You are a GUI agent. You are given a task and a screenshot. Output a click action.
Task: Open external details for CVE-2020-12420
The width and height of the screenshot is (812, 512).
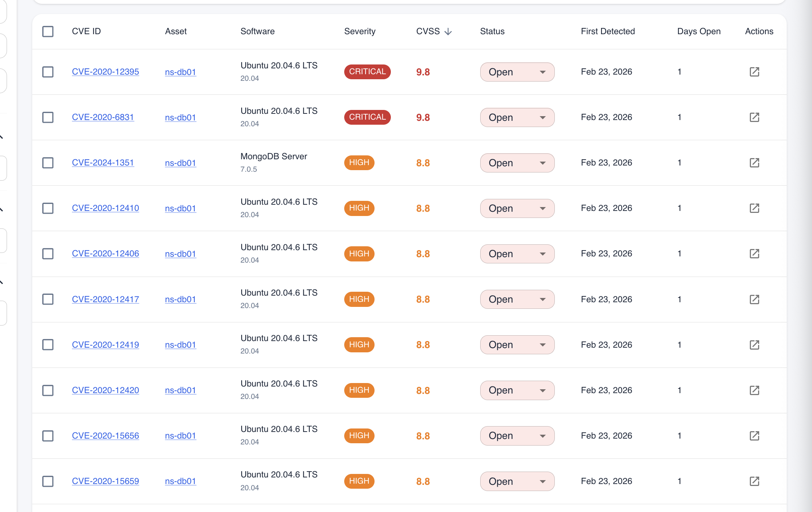(x=755, y=390)
